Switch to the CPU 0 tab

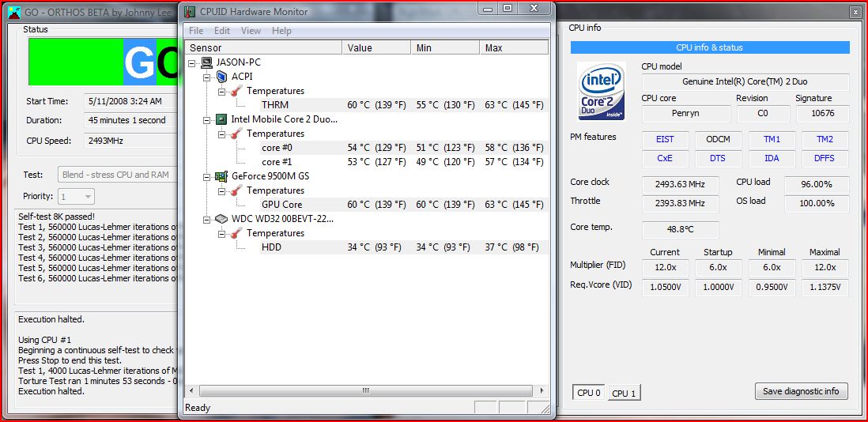588,393
